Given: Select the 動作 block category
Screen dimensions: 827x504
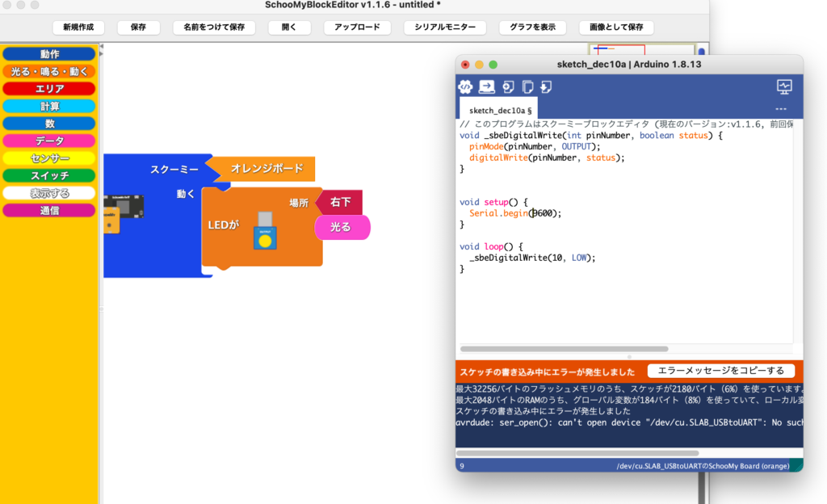Looking at the screenshot, I should 49,54.
